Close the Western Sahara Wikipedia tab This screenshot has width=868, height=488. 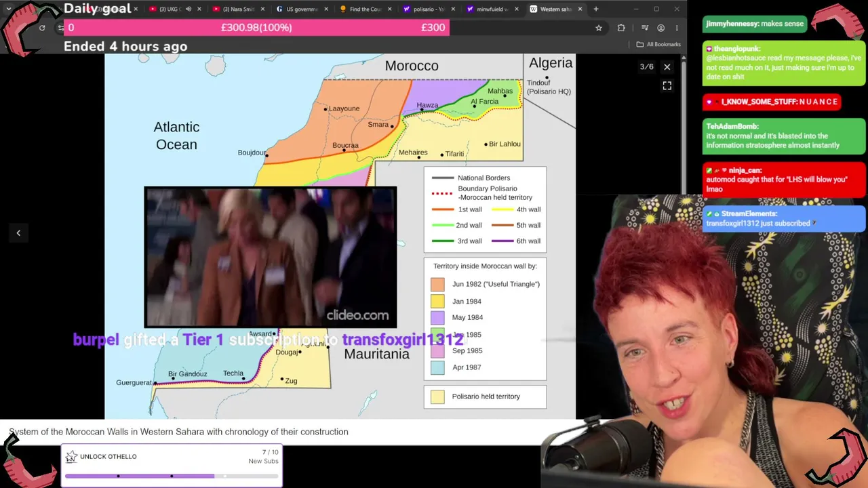tap(580, 9)
